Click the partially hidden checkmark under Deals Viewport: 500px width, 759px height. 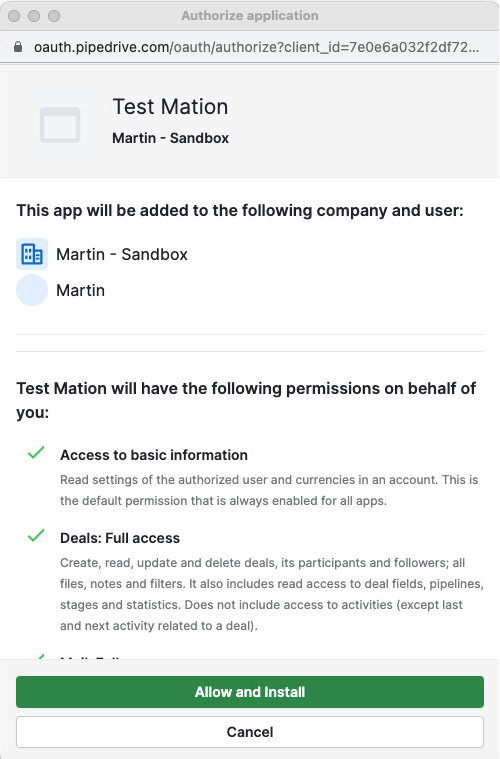click(36, 657)
